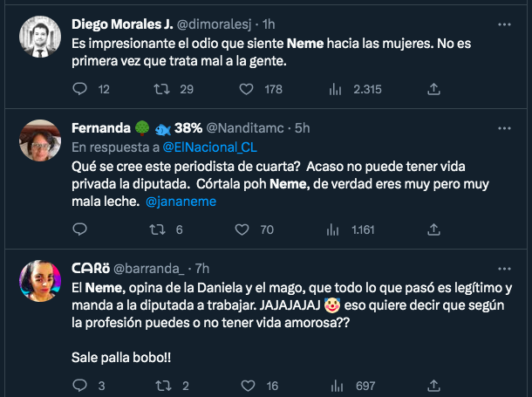View analytics for Diego Morales' tweet
Image resolution: width=532 pixels, height=397 pixels.
point(336,89)
